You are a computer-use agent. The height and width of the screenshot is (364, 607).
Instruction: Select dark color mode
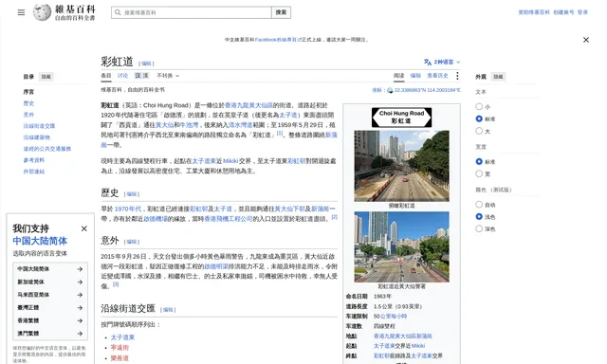click(x=479, y=228)
